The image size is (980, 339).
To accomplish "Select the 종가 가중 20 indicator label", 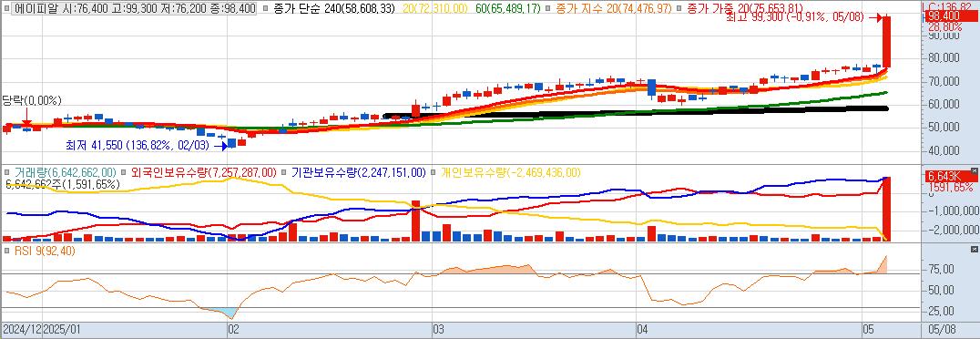I will tap(745, 9).
